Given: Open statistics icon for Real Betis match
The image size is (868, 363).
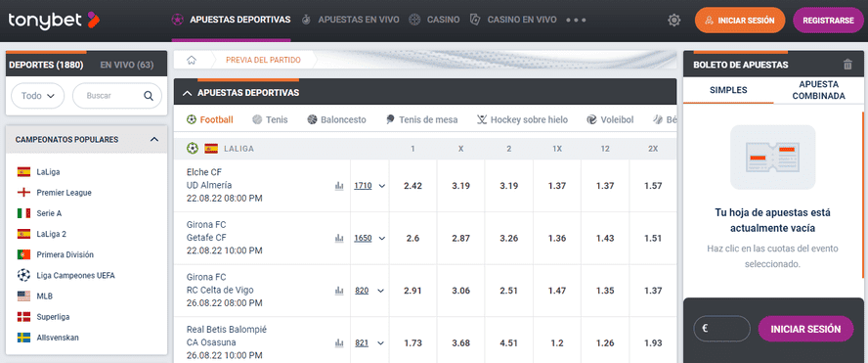Looking at the screenshot, I should click(339, 343).
